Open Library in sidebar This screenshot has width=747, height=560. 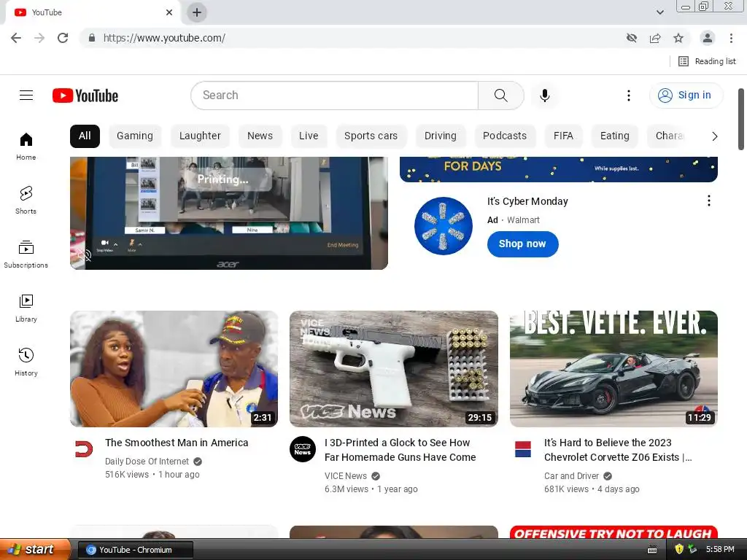[x=26, y=308]
